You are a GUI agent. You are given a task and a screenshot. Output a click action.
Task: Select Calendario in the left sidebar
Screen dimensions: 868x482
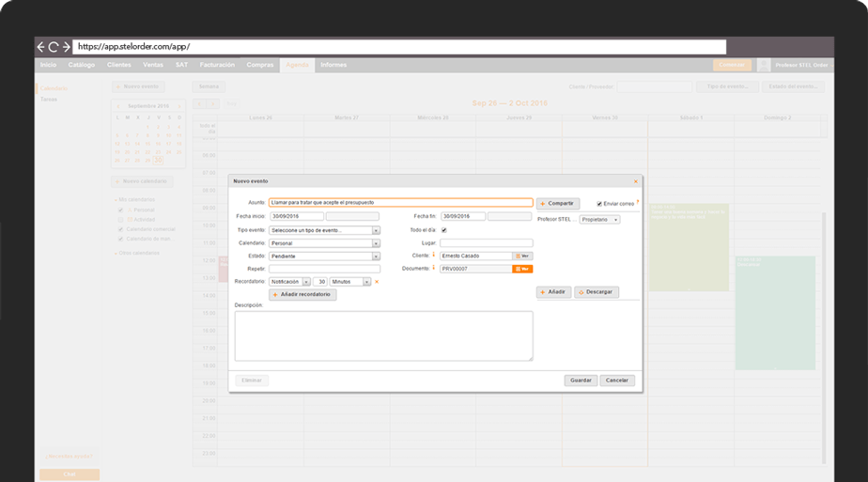click(54, 88)
